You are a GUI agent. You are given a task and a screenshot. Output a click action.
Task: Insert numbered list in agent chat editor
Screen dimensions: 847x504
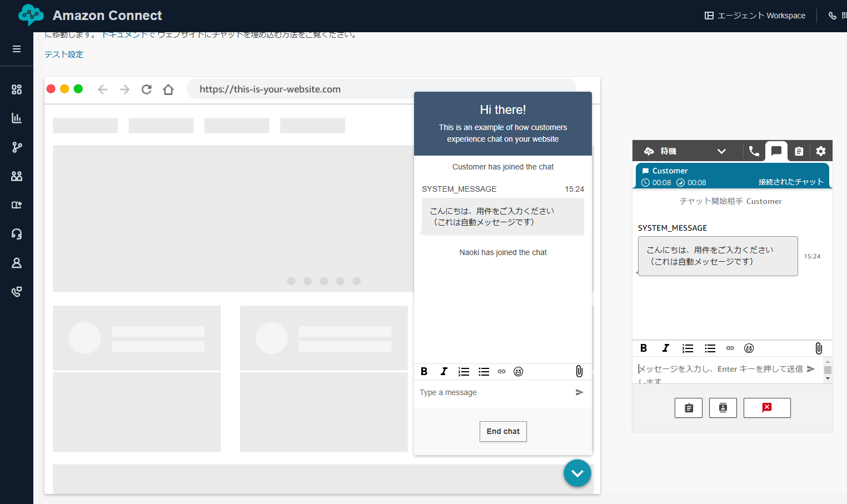pos(688,348)
